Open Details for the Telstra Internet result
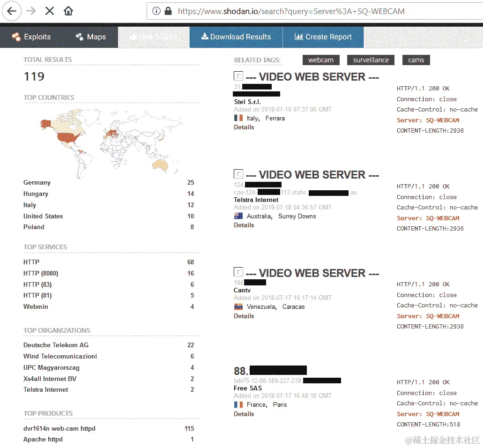483x448 pixels. click(x=244, y=225)
